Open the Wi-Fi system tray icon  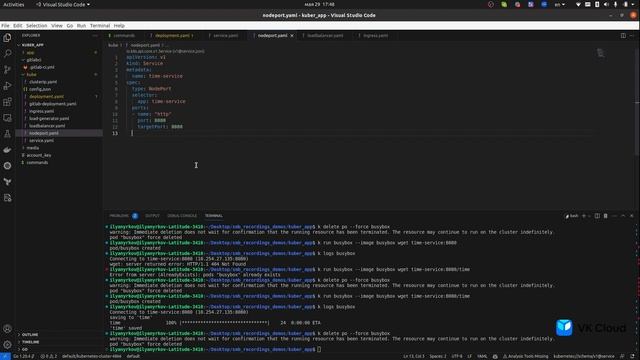(x=578, y=4)
